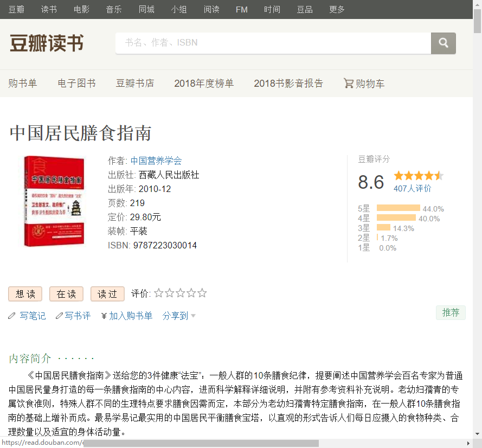Screen dimensions: 482x448
Task: Open the 购书单 tab
Action: tap(22, 84)
